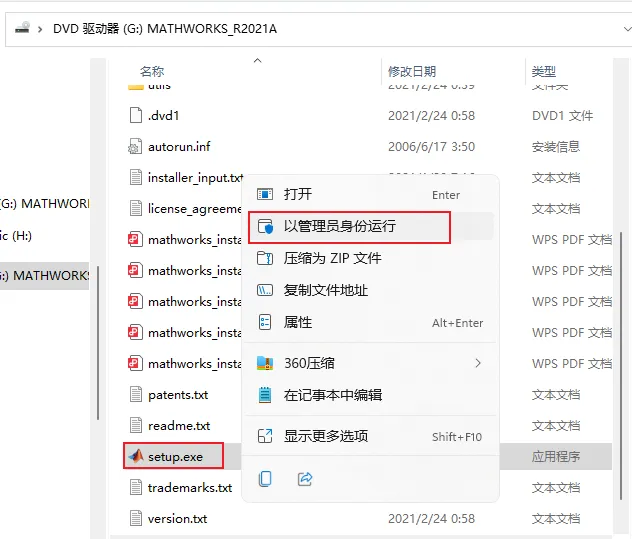Select the version.txt file name
This screenshot has width=632, height=539.
click(x=177, y=519)
